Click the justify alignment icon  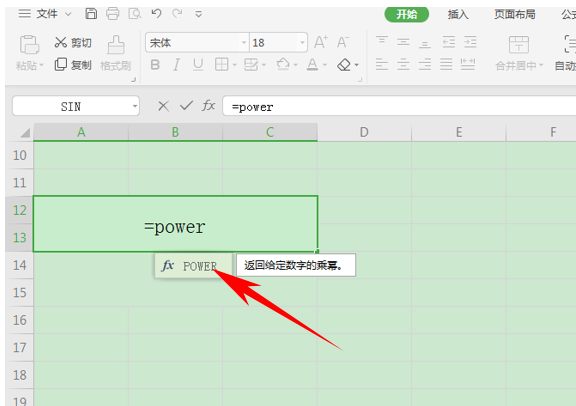pos(446,65)
